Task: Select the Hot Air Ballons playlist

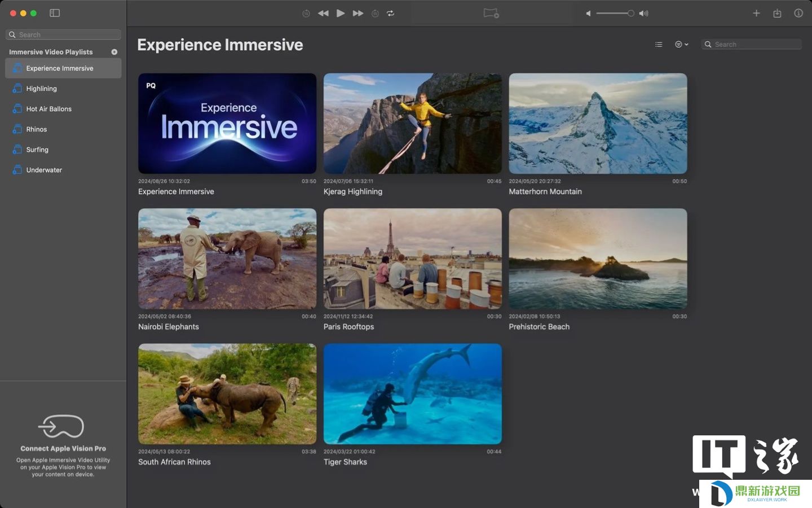Action: pyautogui.click(x=63, y=109)
